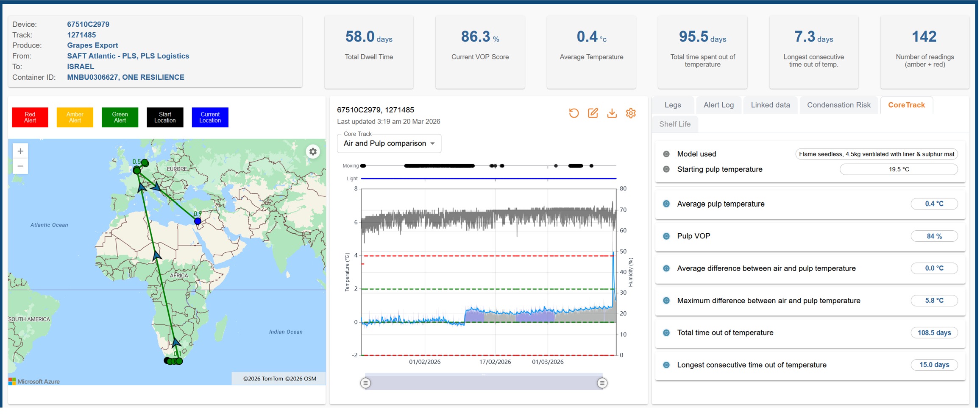
Task: Open device link 67510C2979
Action: coord(88,24)
